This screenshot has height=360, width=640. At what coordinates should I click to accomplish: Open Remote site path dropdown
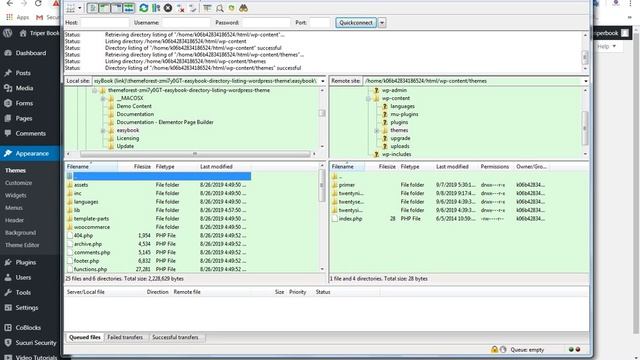click(585, 81)
